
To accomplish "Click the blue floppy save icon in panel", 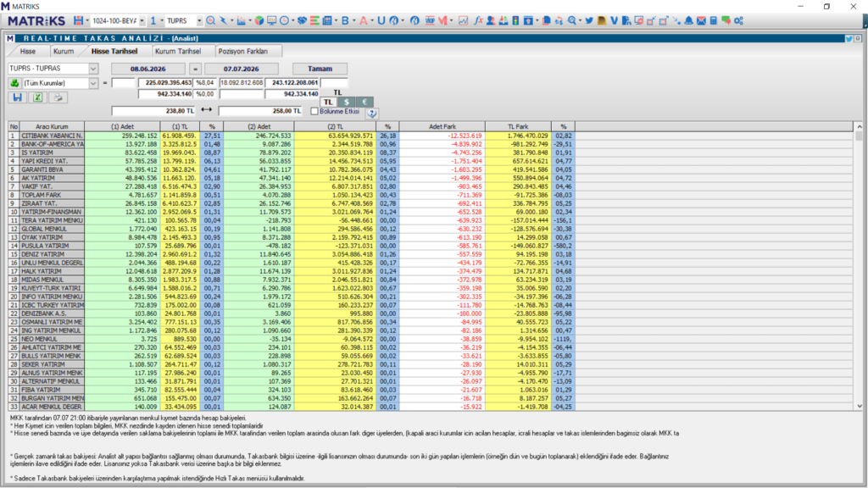I will (17, 97).
